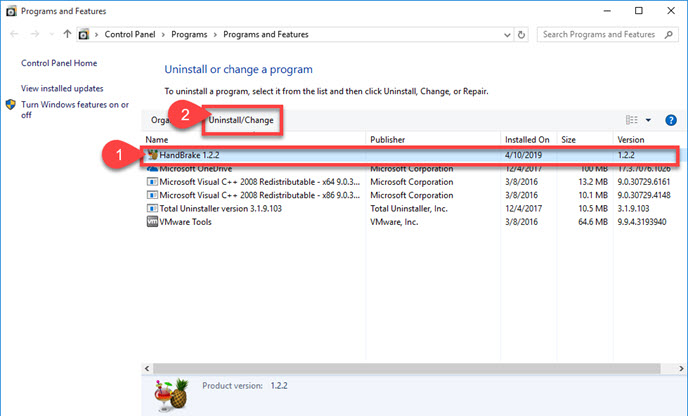The image size is (688, 416).
Task: Click the 9.9.4.3193940 version cell
Action: 642,222
